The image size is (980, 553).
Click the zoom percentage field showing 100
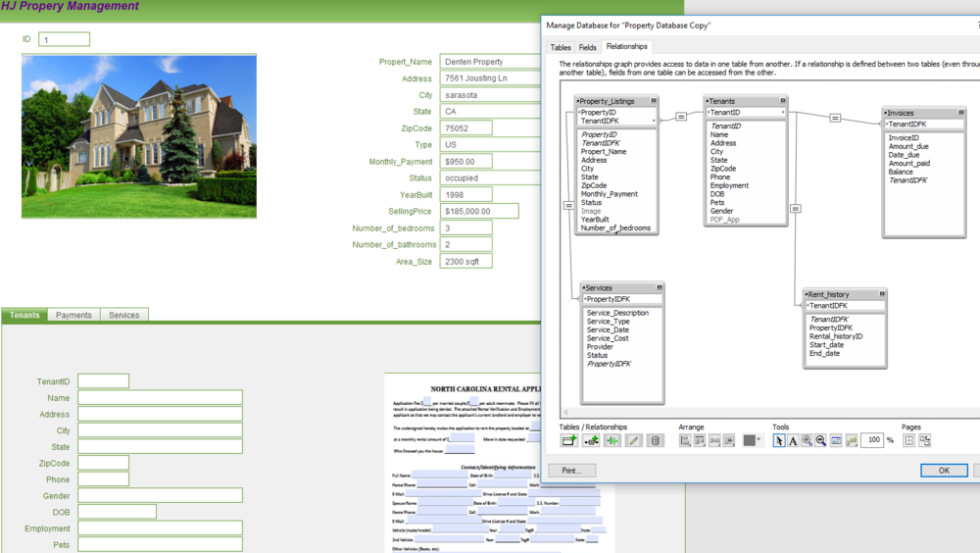coord(871,441)
